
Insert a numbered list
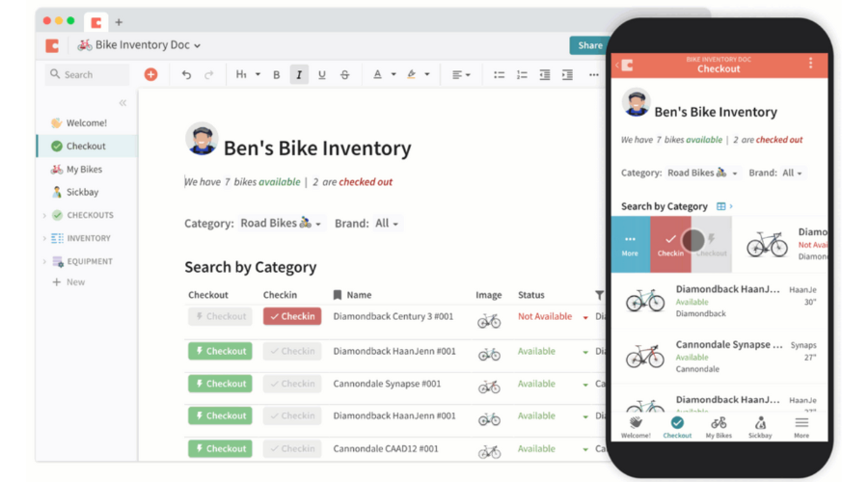click(522, 74)
